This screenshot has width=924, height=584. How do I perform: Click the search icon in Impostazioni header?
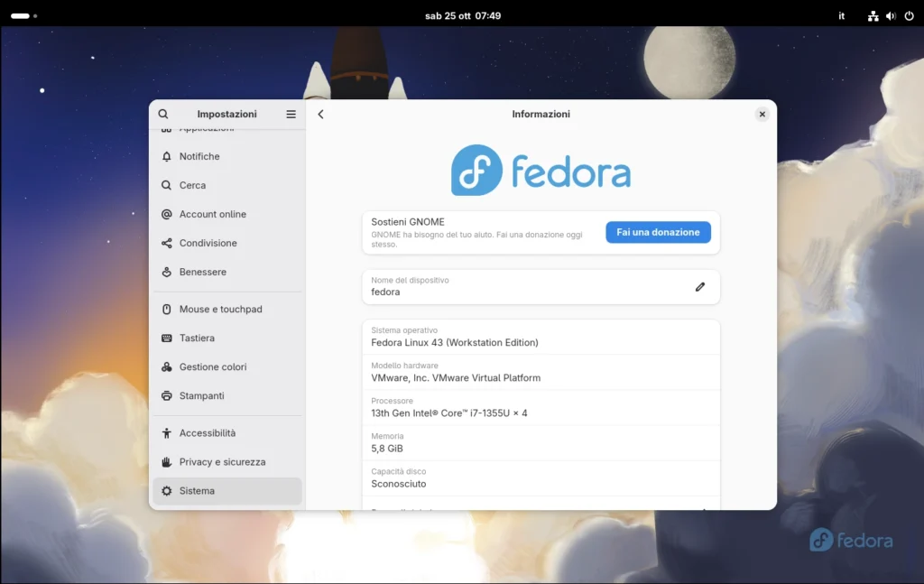pos(163,114)
